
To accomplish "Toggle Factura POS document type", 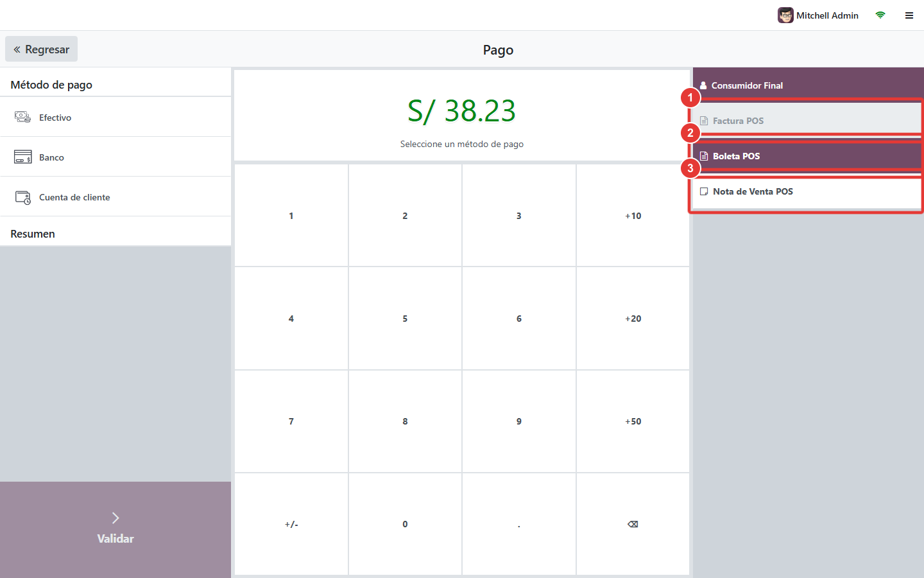I will click(807, 121).
